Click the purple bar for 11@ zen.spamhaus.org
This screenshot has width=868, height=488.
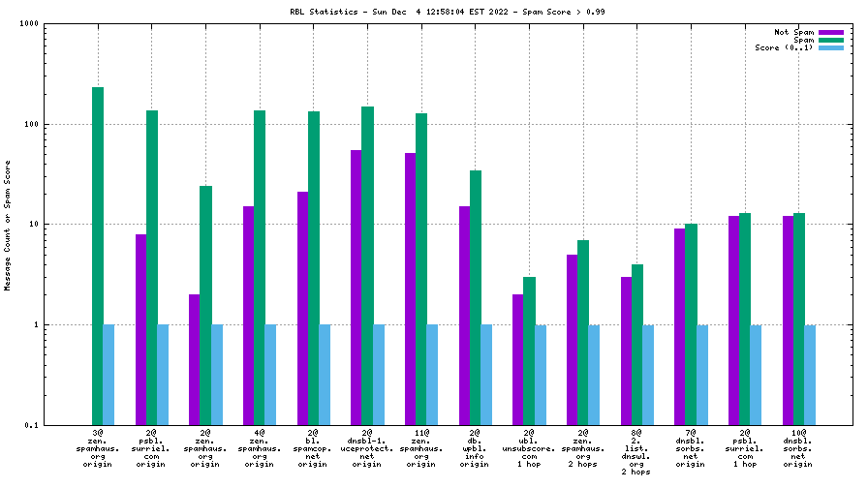click(x=411, y=289)
